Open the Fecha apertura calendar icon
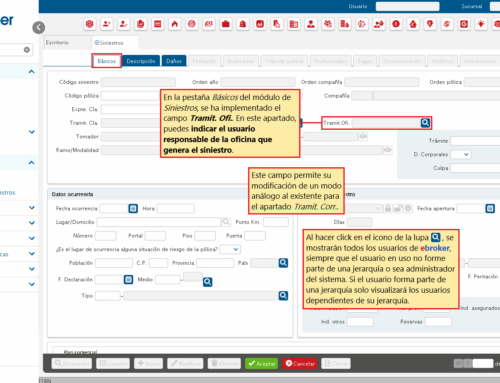This screenshot has width=500, height=383. pos(490,208)
